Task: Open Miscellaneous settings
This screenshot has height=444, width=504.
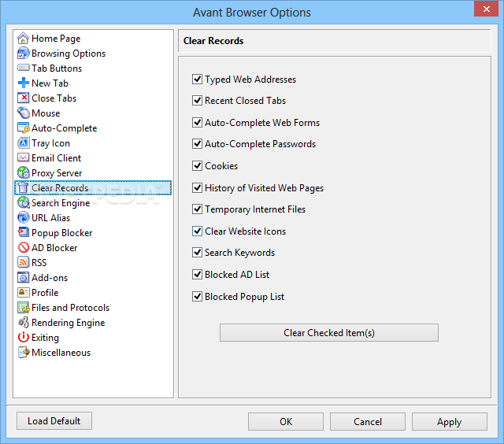Action: [61, 353]
